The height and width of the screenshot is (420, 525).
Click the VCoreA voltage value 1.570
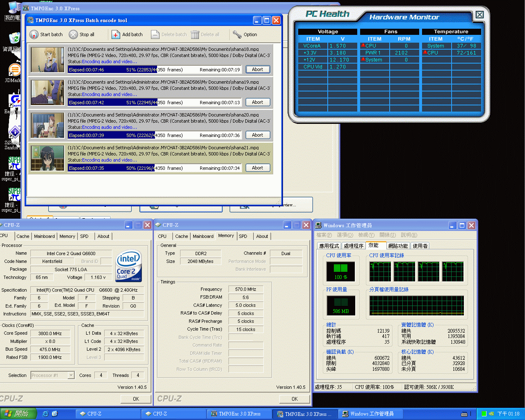pyautogui.click(x=338, y=46)
